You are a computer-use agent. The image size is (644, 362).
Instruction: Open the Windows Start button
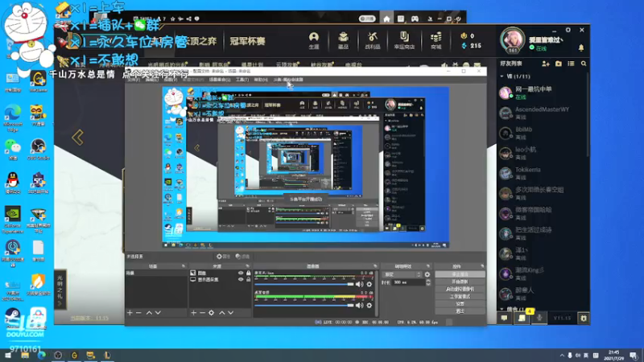click(8, 356)
